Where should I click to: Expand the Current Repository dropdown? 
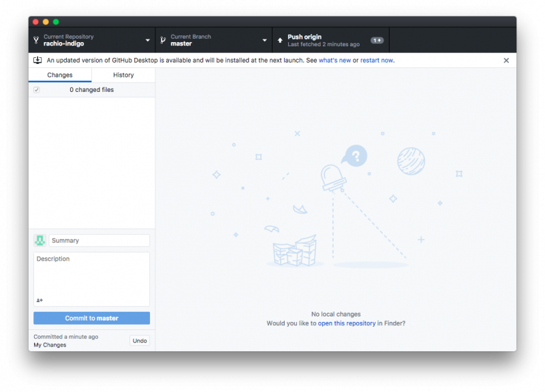[x=92, y=40]
